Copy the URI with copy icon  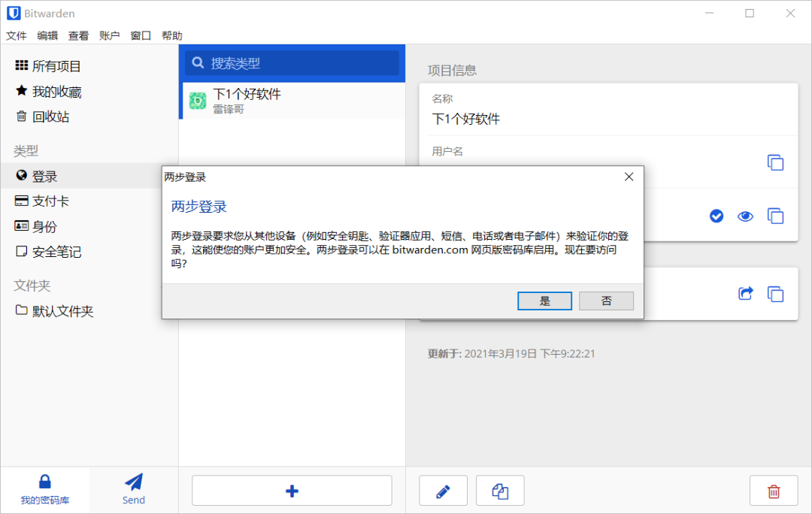[775, 294]
